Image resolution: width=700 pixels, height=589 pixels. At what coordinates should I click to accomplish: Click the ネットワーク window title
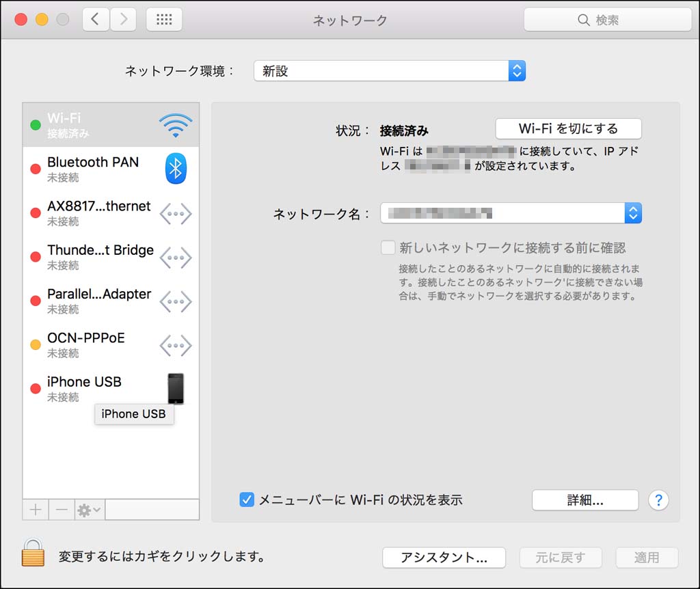[x=350, y=20]
